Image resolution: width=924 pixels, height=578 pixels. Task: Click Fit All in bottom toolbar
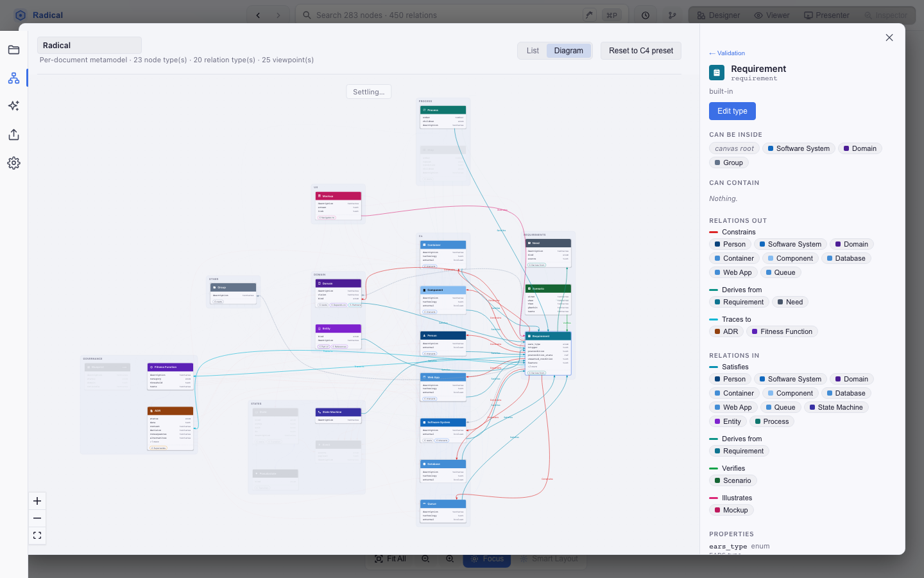390,559
